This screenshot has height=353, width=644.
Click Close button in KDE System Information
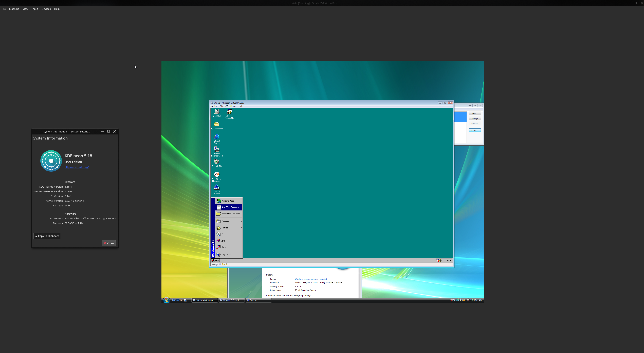(109, 243)
